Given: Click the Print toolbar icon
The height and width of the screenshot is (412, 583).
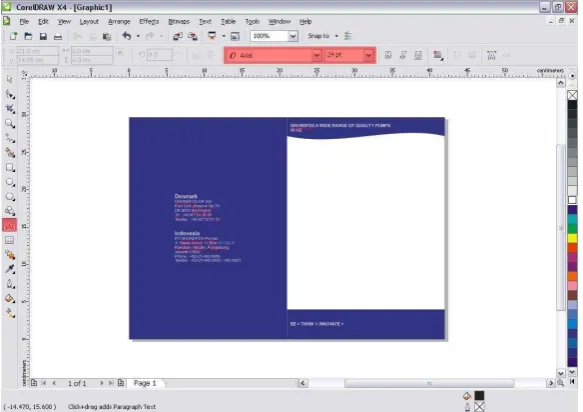Looking at the screenshot, I should [x=58, y=36].
